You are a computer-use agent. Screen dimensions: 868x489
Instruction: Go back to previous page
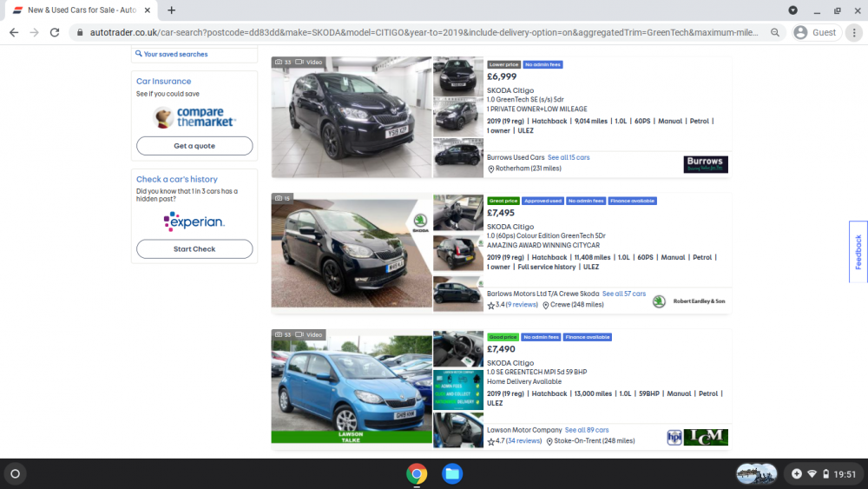click(x=14, y=33)
